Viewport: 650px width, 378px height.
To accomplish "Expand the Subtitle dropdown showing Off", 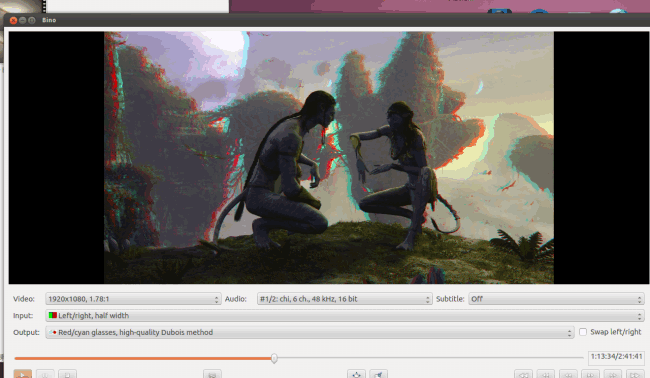I will (x=556, y=299).
